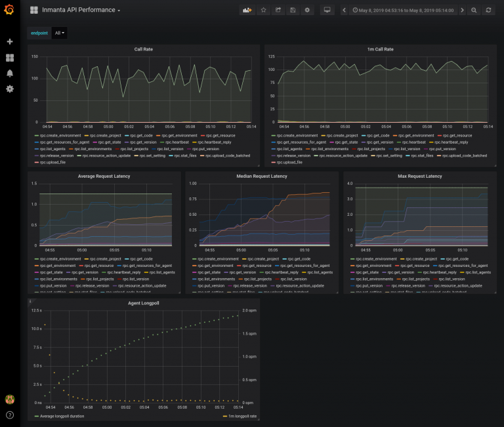Refresh the dashboard
The width and height of the screenshot is (504, 427).
tap(488, 10)
